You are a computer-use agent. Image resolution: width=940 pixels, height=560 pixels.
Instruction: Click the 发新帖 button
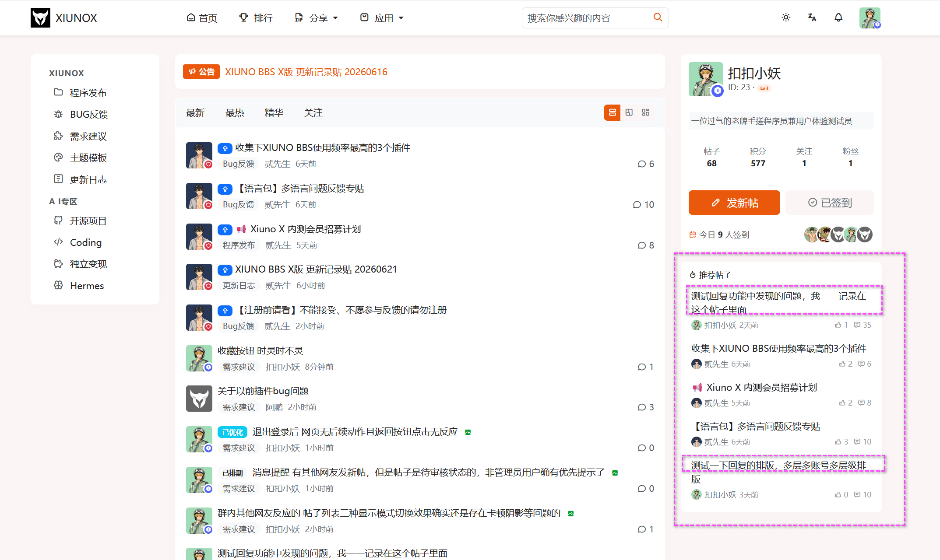(x=734, y=203)
